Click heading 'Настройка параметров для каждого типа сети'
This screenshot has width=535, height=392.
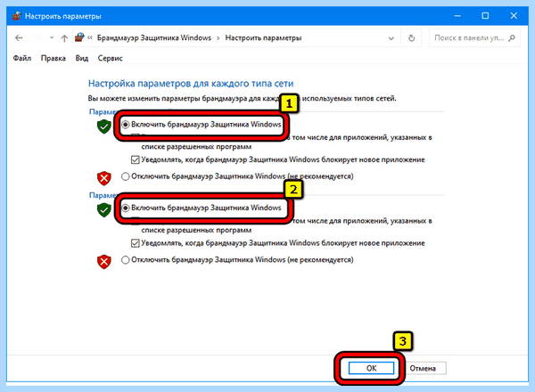[191, 84]
